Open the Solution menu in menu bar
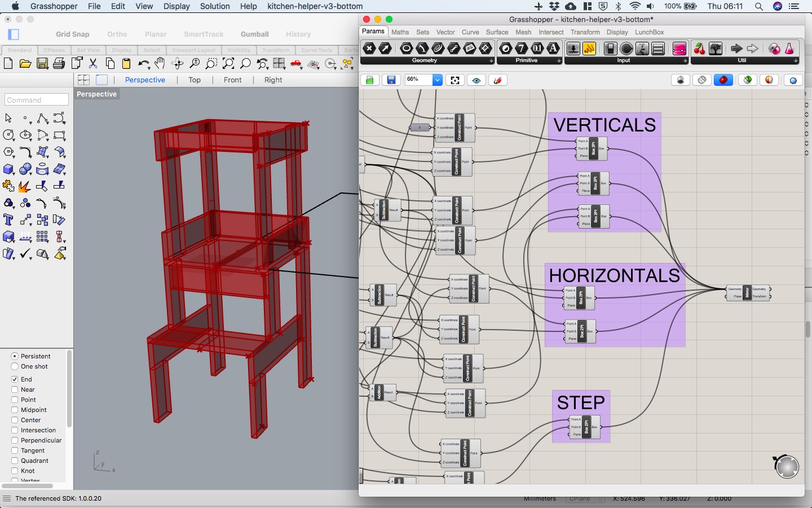The image size is (812, 508). click(x=215, y=6)
